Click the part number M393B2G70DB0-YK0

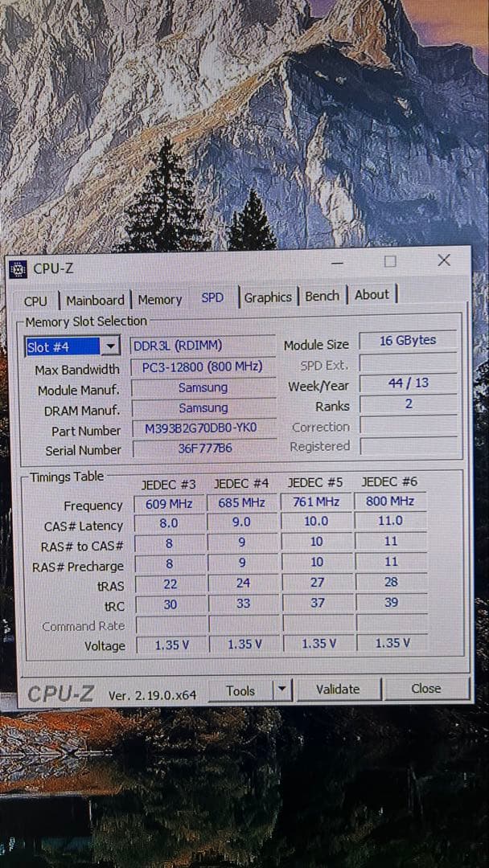[203, 428]
